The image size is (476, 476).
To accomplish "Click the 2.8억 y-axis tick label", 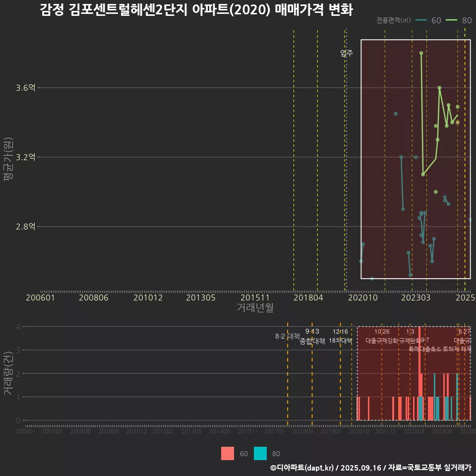I will tap(25, 227).
